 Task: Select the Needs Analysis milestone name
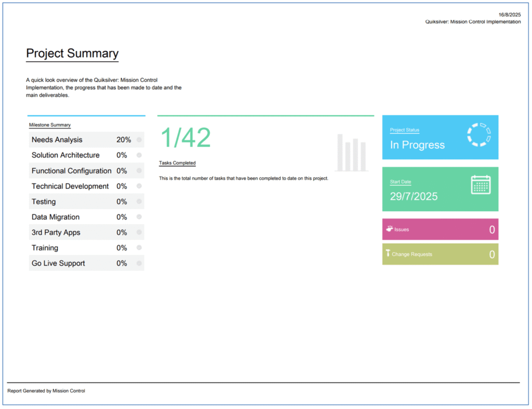point(57,140)
